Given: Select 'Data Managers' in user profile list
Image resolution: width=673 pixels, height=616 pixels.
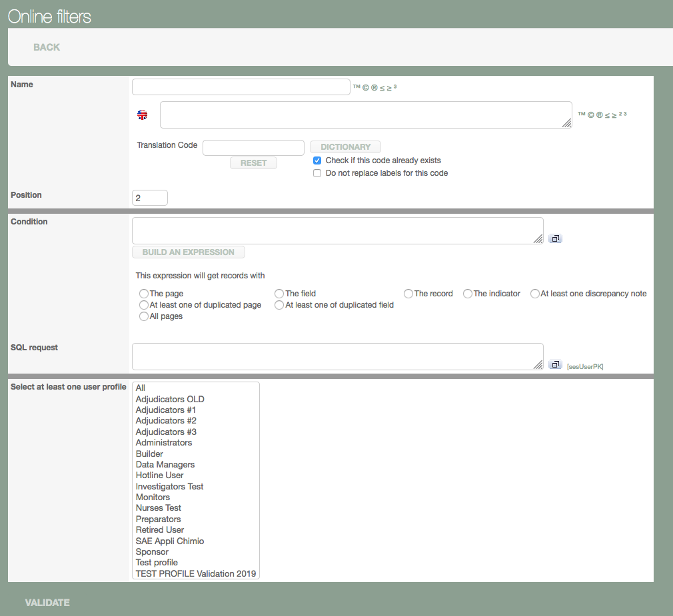Looking at the screenshot, I should coord(165,464).
